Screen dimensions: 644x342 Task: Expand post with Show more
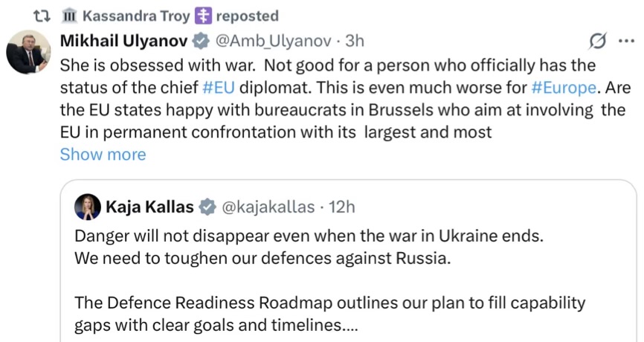coord(103,155)
